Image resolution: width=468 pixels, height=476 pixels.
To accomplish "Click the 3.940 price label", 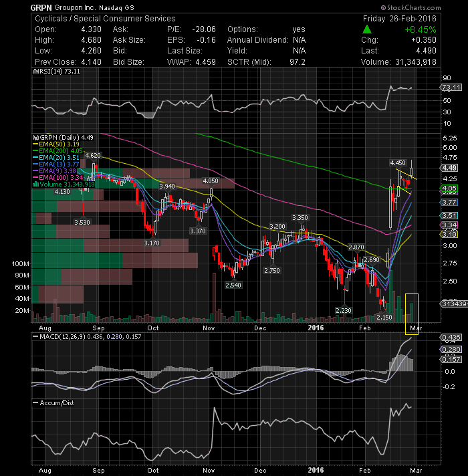I will click(167, 186).
